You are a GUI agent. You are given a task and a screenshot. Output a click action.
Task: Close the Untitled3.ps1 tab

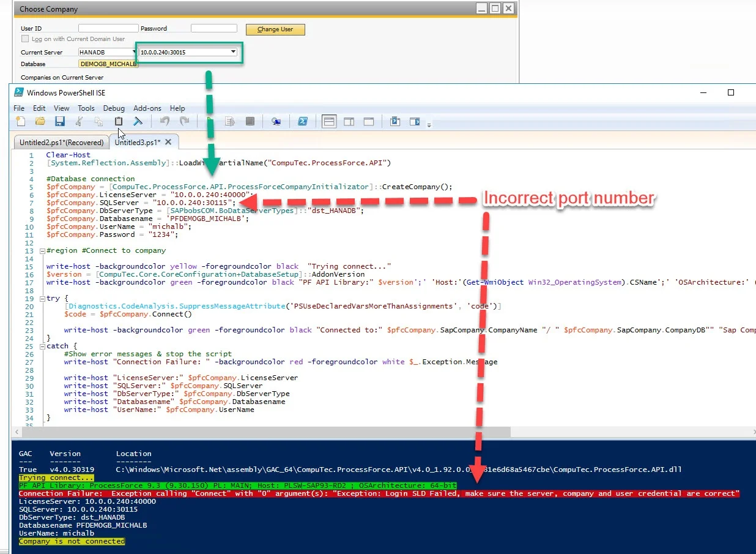click(168, 142)
